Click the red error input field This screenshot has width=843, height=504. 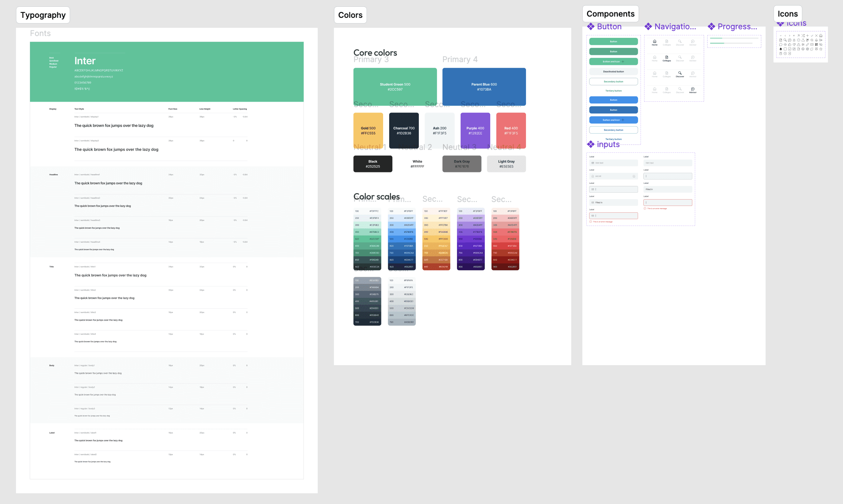coord(668,202)
